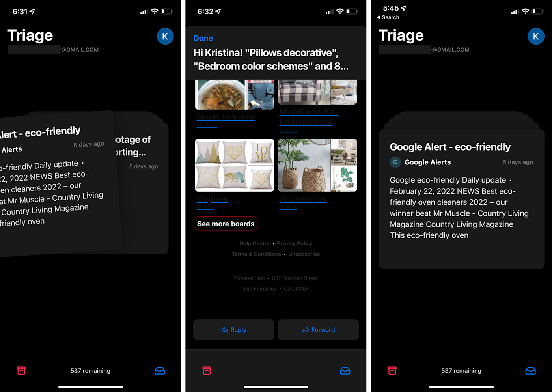
Task: Open the Mobiliario Ka-International board link
Action: (308, 117)
